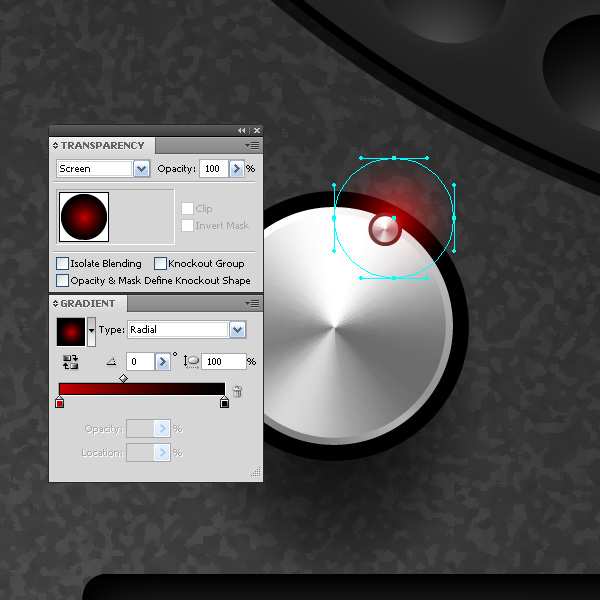Cycle Transparency panel view arrows
This screenshot has height=600, width=600.
(x=55, y=145)
